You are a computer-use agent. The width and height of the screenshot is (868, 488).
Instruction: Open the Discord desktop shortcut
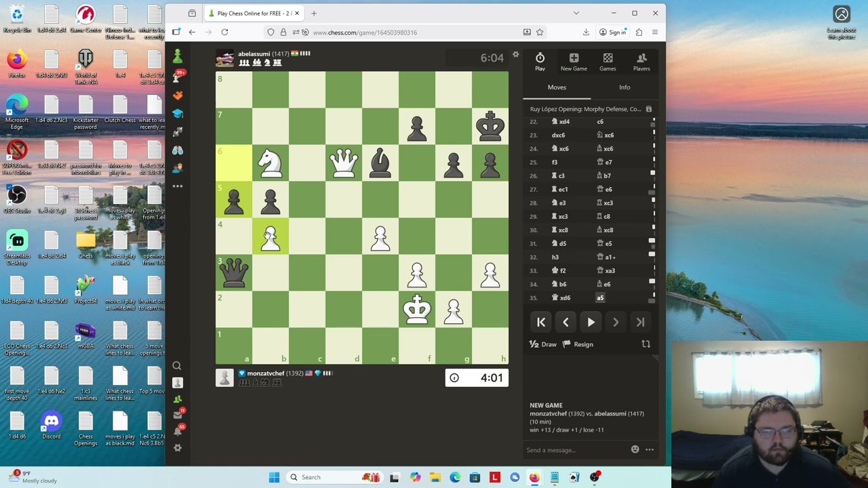pos(51,426)
